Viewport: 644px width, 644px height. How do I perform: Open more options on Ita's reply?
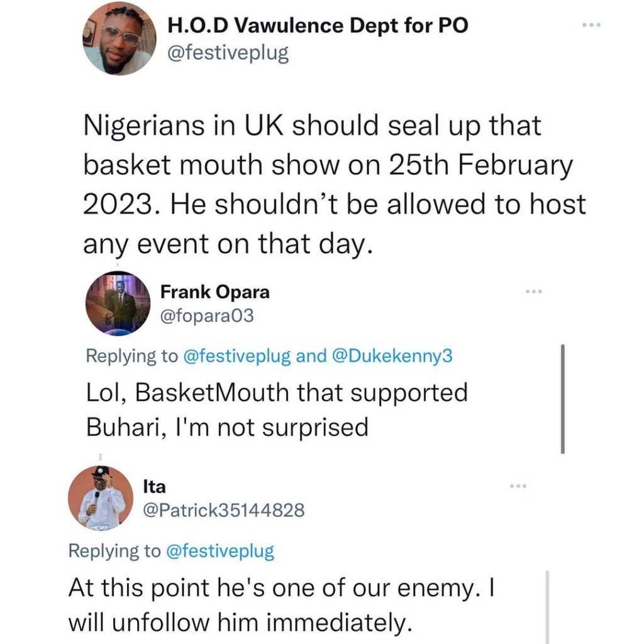click(x=517, y=486)
